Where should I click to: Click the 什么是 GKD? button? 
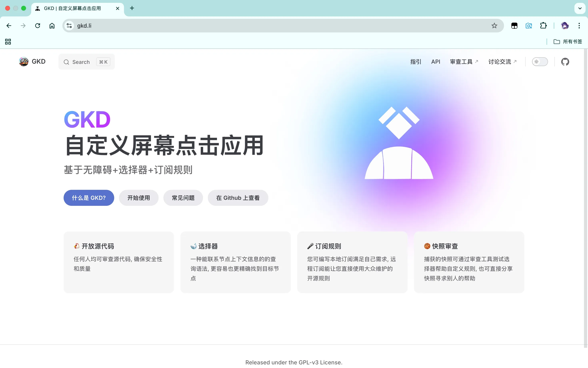coord(89,198)
